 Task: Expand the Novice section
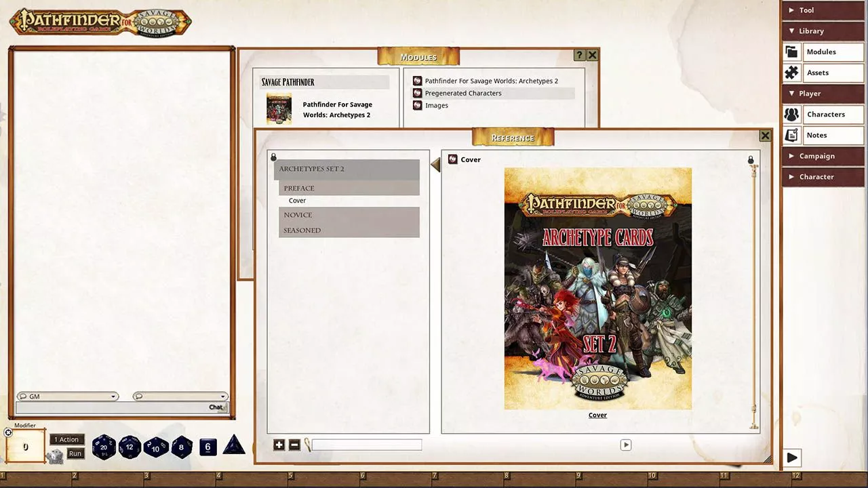point(349,215)
